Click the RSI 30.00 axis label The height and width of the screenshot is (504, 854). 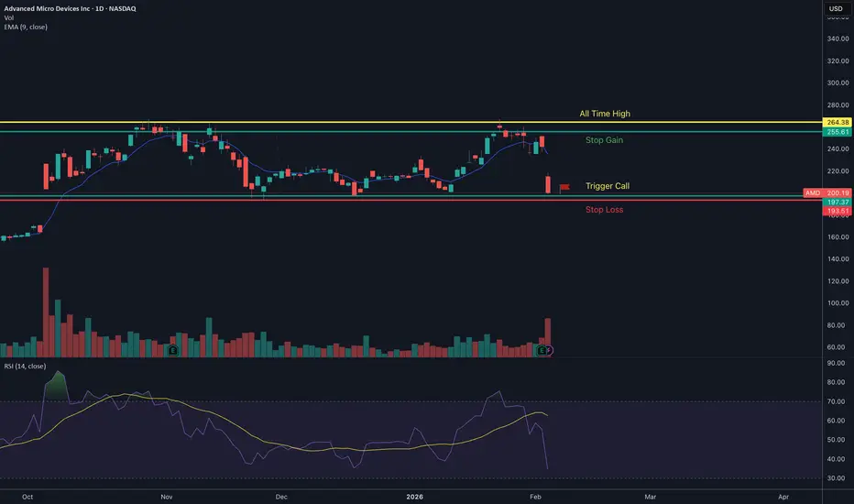[836, 478]
